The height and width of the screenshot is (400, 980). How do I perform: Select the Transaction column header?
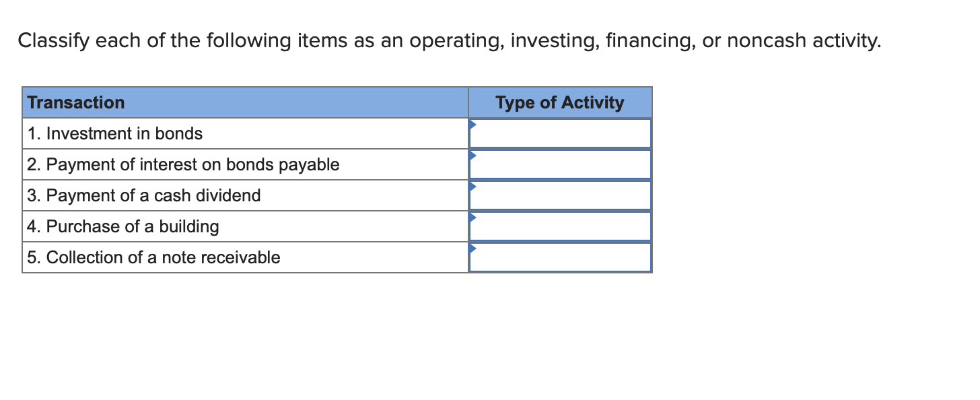click(x=76, y=102)
